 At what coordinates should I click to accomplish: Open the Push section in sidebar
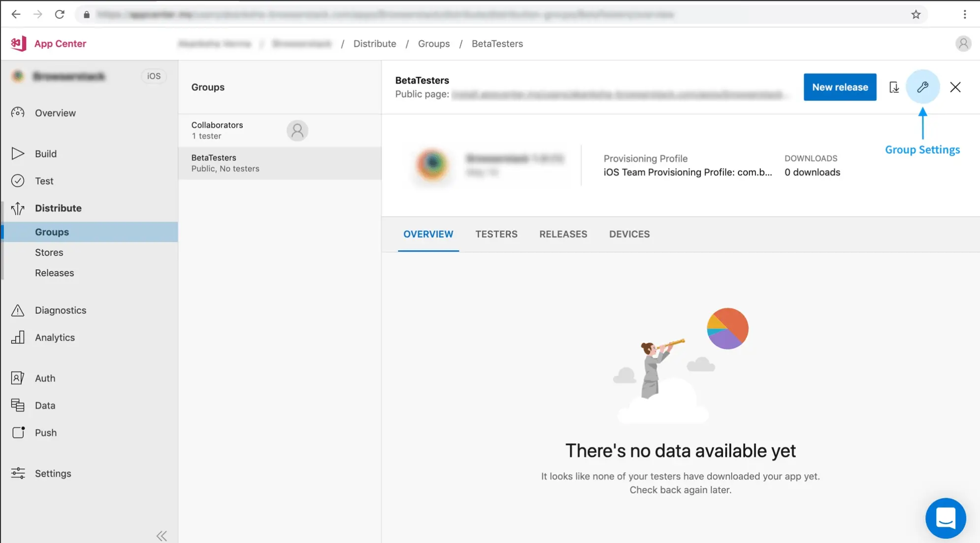(x=45, y=433)
